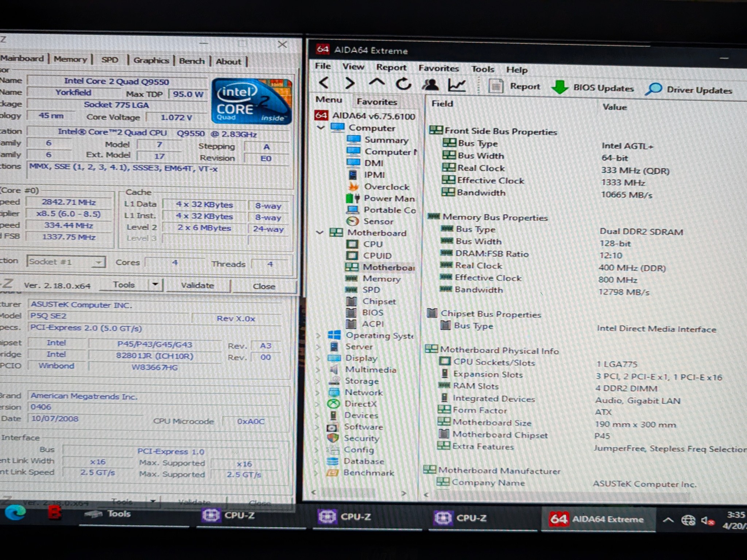
Task: Go back with AIDA64 back arrow
Action: pos(324,83)
